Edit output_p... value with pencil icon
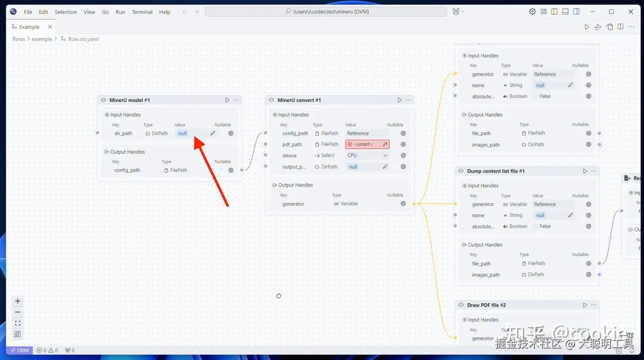 [385, 166]
